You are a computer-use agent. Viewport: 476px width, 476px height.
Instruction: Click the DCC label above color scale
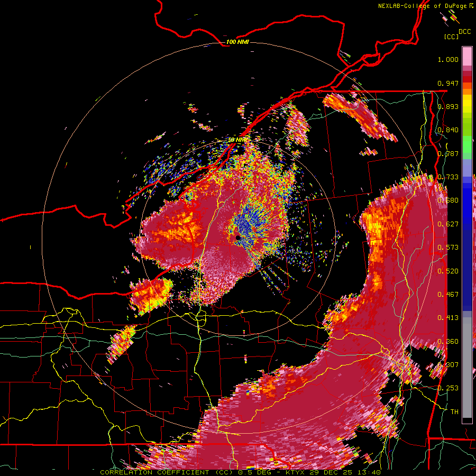(465, 32)
